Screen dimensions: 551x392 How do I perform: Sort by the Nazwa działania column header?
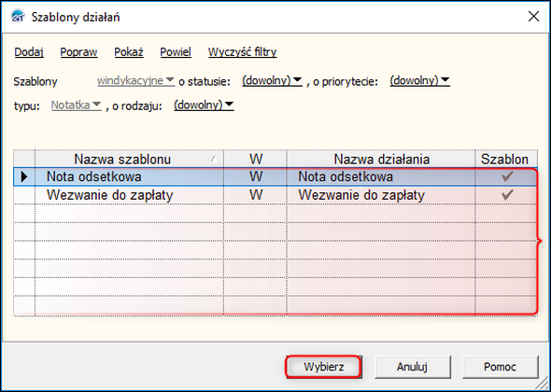(x=381, y=159)
